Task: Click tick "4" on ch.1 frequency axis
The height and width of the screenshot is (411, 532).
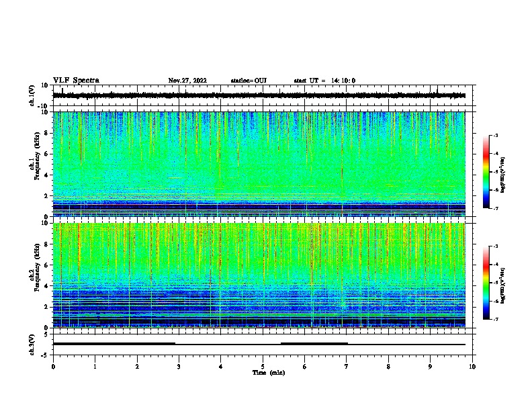Action: tap(46, 175)
